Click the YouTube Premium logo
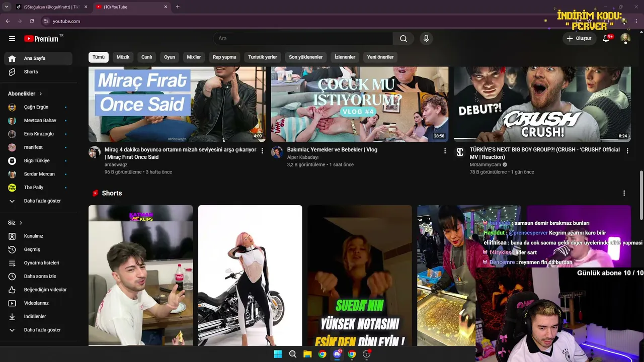Screen dimensions: 644x362 (41, 39)
